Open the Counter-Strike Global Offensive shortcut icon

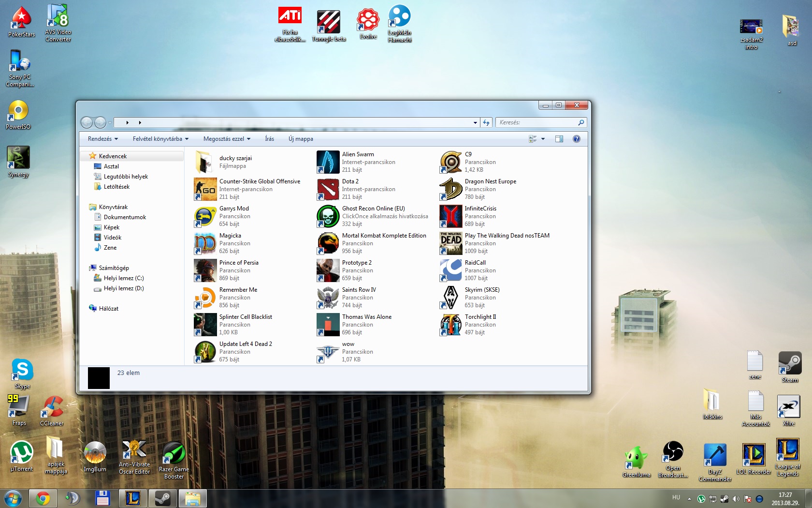(x=205, y=189)
